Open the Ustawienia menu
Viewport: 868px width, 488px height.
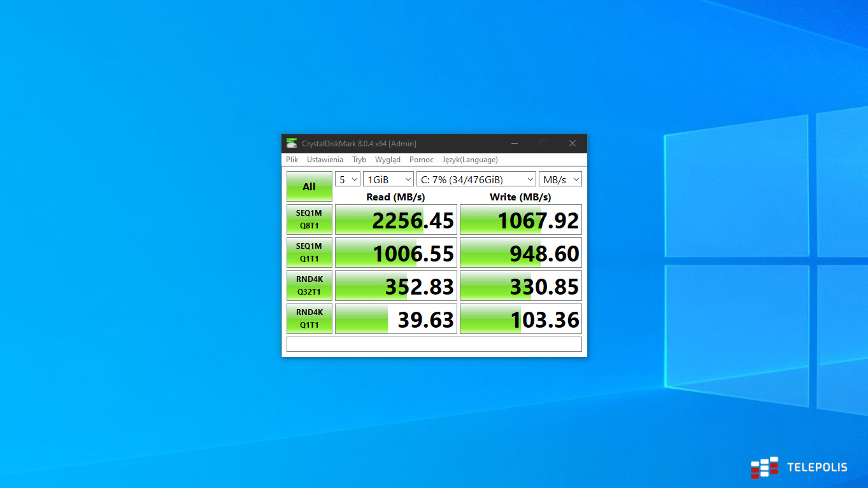tap(325, 160)
